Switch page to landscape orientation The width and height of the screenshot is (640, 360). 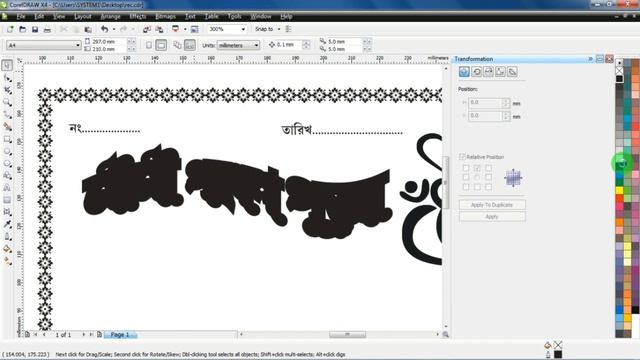click(x=161, y=45)
